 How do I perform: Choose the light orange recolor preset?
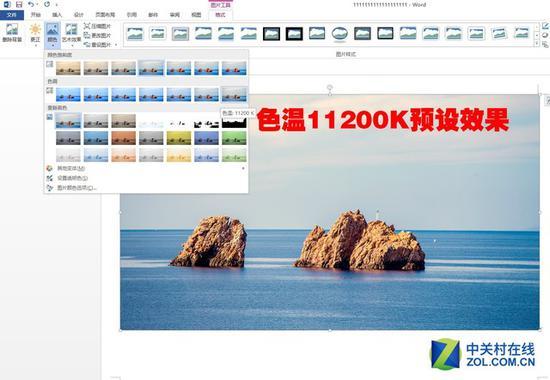[123, 155]
